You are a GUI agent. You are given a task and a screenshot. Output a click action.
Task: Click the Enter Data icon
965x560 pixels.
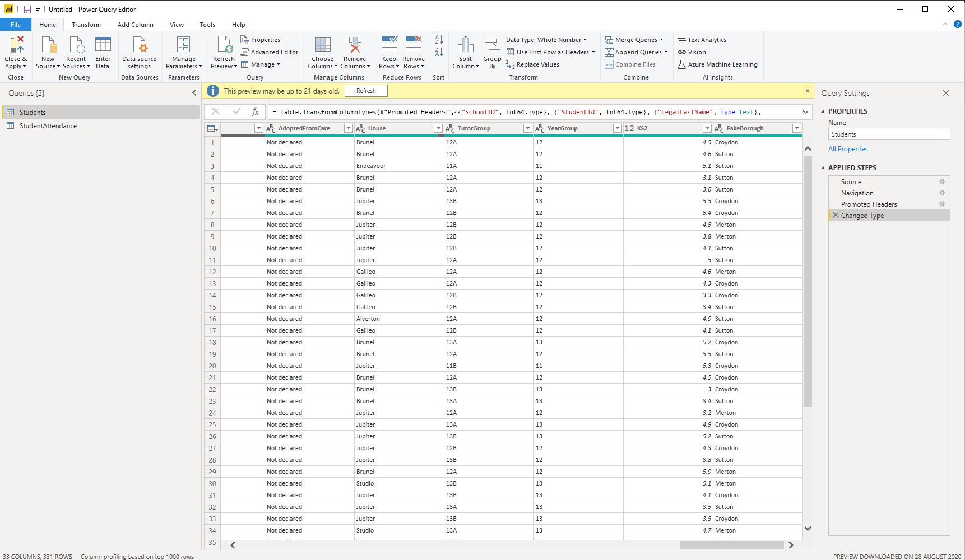coord(103,44)
